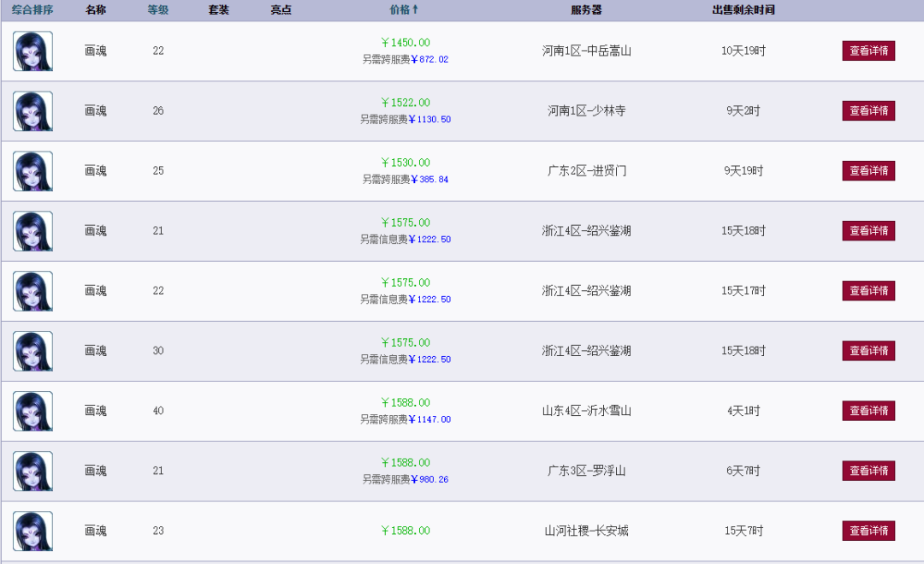Open avatar for 罗浮山 listing
This screenshot has width=924, height=564.
point(33,472)
